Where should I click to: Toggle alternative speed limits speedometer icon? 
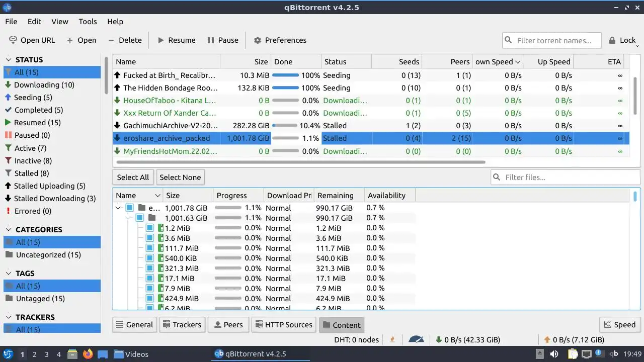pos(416,340)
